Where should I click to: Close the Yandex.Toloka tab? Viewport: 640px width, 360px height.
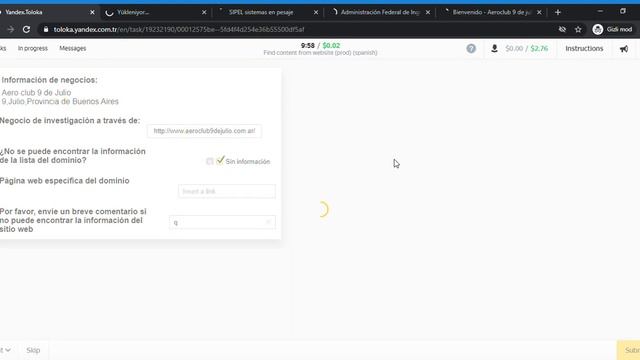pos(92,12)
